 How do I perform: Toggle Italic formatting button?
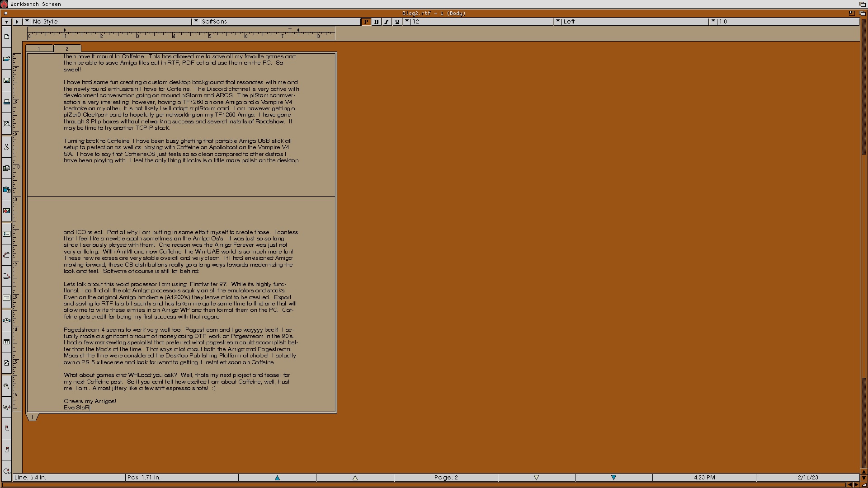click(x=387, y=22)
